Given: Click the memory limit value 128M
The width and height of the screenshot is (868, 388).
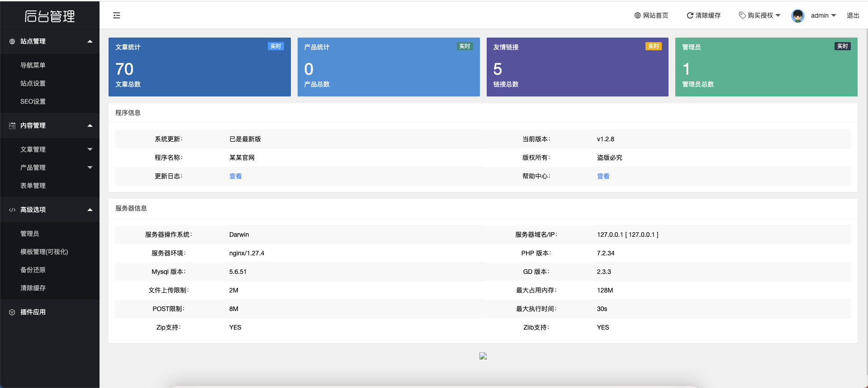Looking at the screenshot, I should (605, 290).
